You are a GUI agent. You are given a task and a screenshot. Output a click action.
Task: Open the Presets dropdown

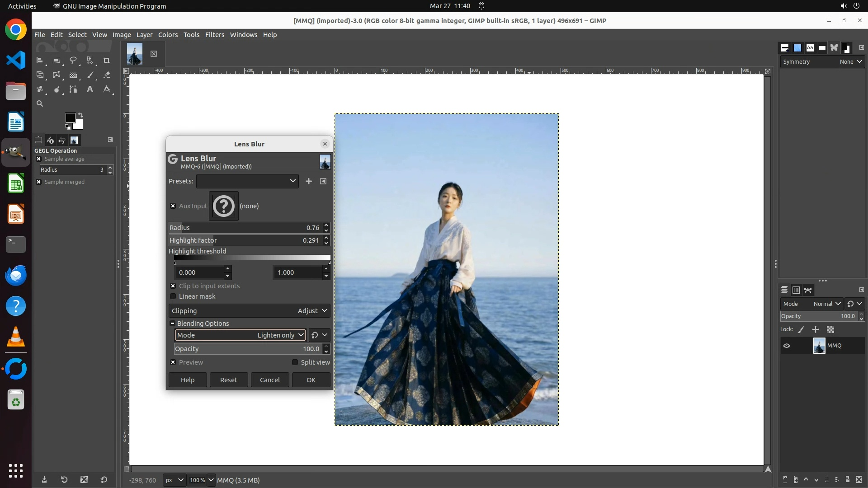pyautogui.click(x=247, y=181)
